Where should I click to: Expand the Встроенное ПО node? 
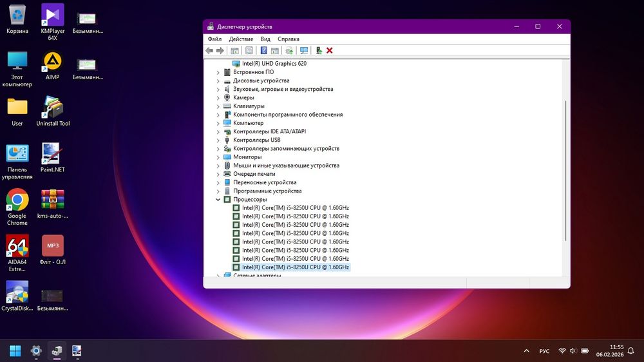tap(218, 72)
